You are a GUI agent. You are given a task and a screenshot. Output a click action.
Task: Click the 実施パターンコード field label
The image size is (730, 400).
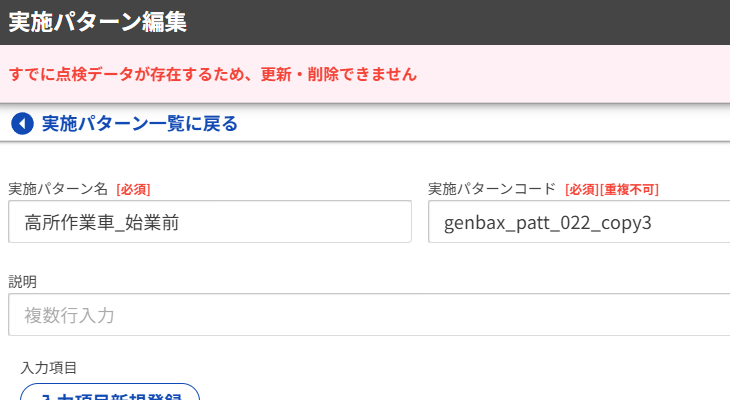[492, 188]
